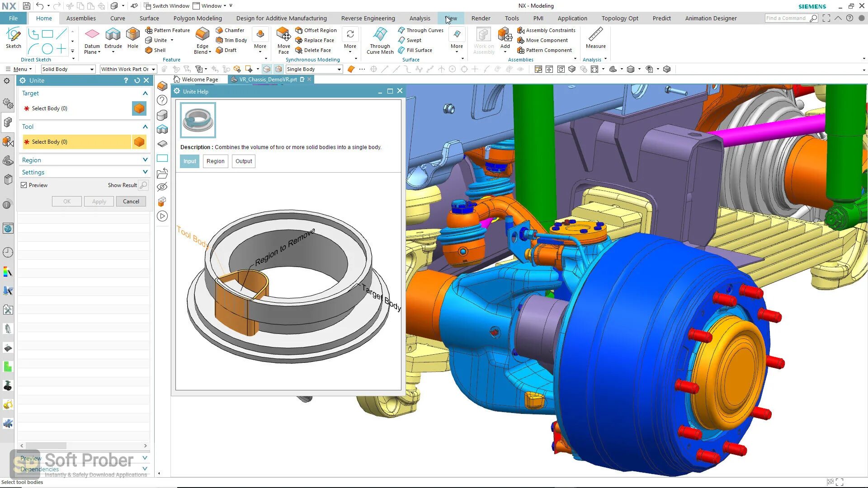Toggle the Preview checkbox
The width and height of the screenshot is (868, 488).
coord(24,185)
